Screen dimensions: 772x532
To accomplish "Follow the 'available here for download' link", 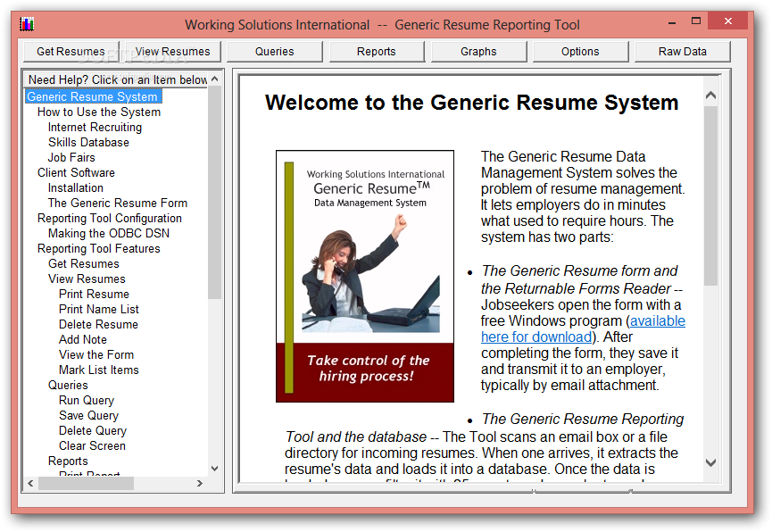I will [584, 328].
